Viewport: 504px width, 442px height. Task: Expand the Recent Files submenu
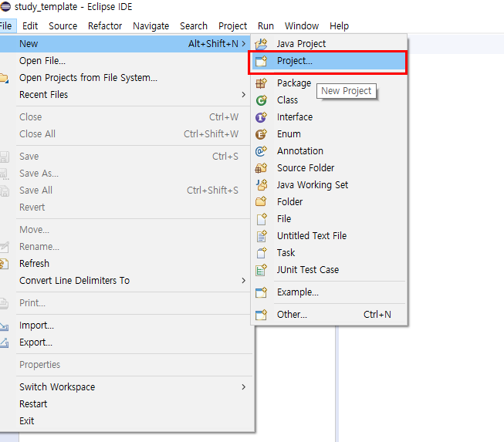click(244, 95)
